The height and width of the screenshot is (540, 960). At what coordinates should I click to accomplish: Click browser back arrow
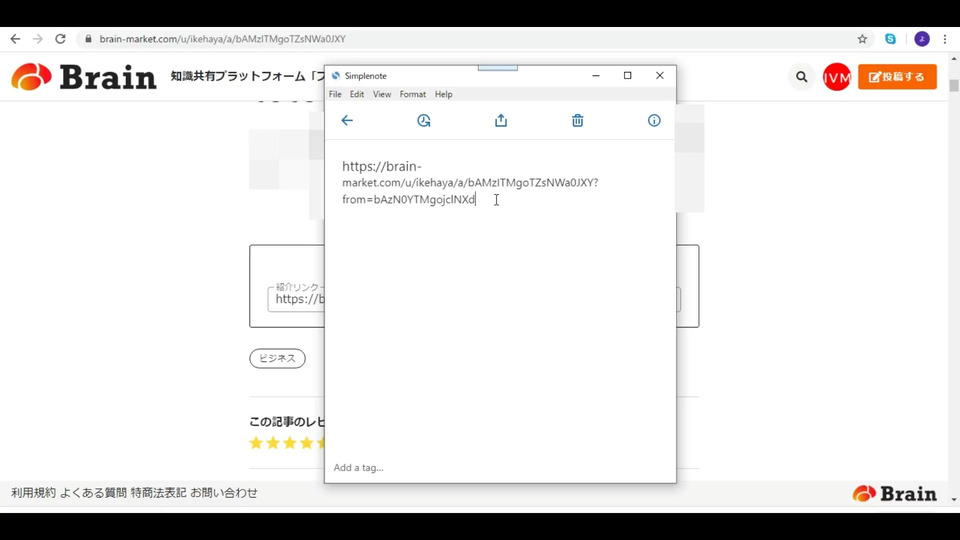(15, 39)
